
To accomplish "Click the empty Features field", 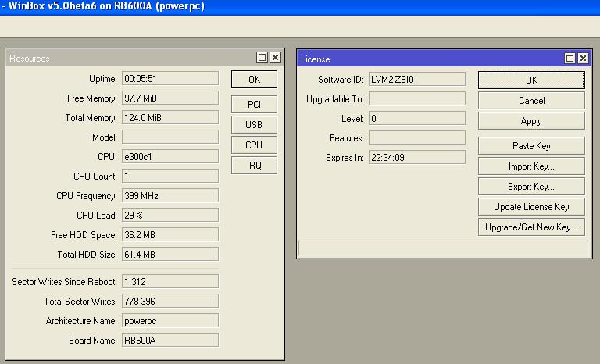I will (417, 137).
